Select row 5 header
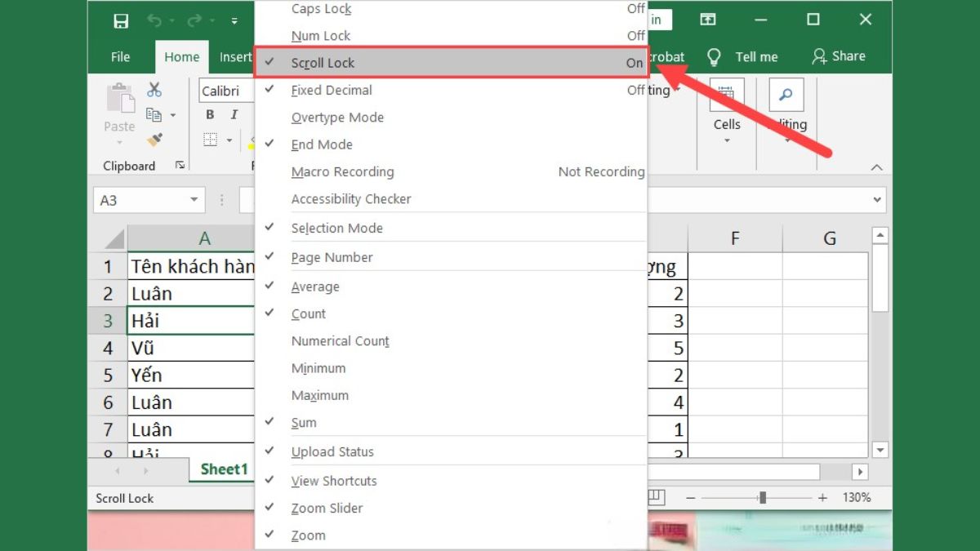 point(108,375)
